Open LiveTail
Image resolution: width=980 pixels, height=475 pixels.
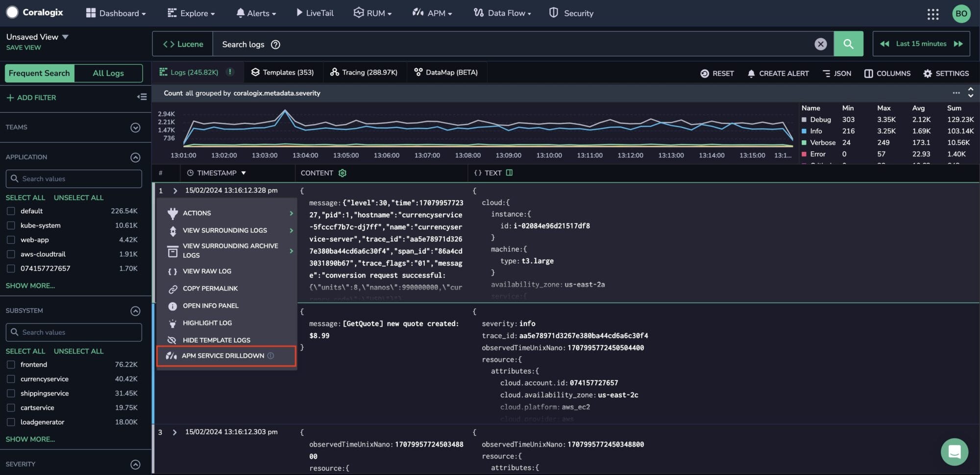point(315,13)
